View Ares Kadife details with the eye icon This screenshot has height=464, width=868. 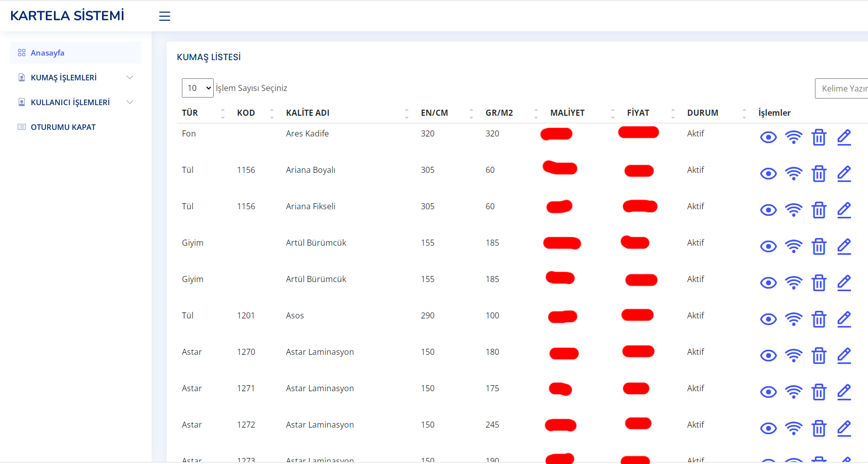tap(768, 137)
